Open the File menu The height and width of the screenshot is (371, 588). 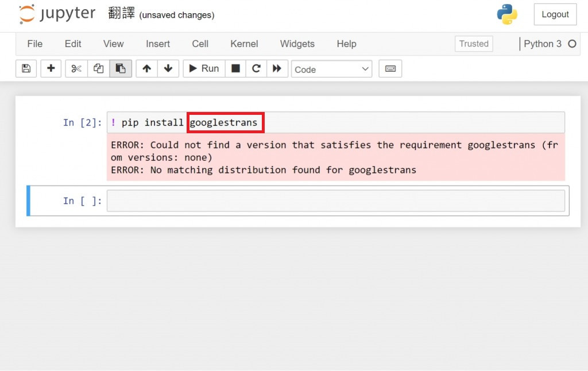point(35,44)
